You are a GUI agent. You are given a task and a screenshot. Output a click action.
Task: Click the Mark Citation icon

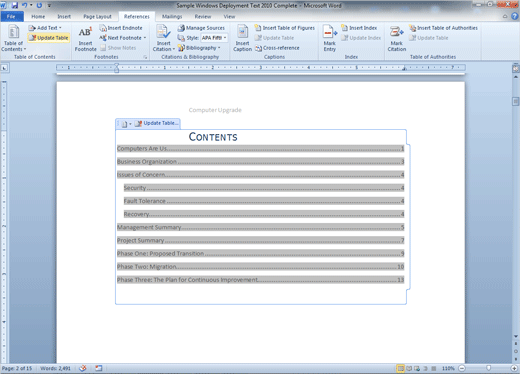(x=397, y=39)
